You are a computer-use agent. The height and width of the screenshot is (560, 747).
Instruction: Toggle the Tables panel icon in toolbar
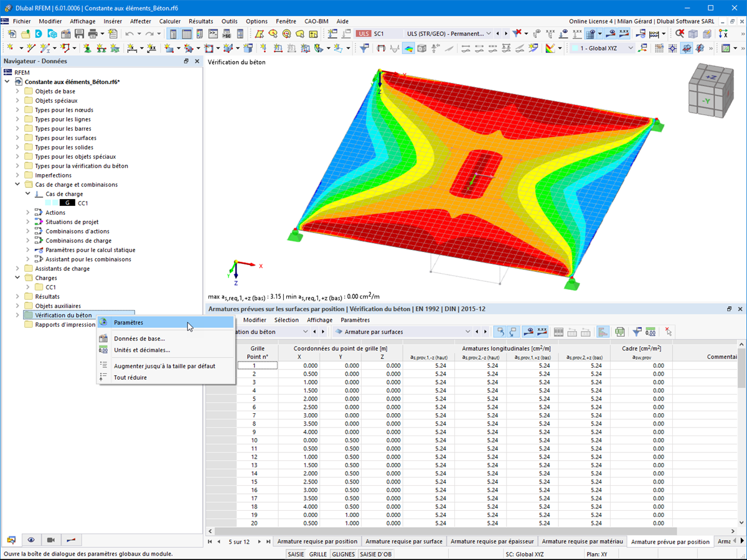coord(186,34)
